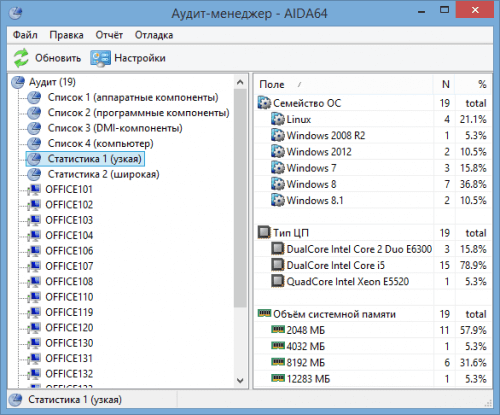Image resolution: width=500 pixels, height=415 pixels.
Task: Click the Windows 8.1 row
Action: 373,200
